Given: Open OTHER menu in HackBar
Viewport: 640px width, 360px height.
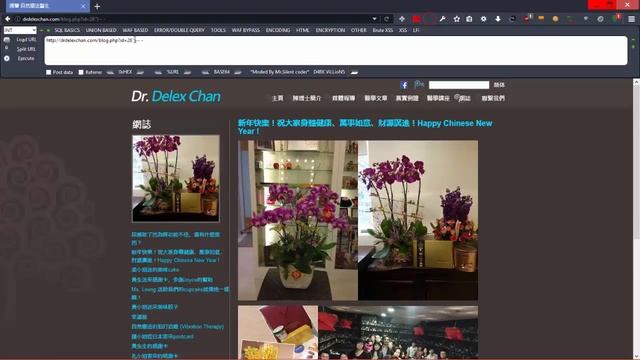Looking at the screenshot, I should [x=358, y=30].
